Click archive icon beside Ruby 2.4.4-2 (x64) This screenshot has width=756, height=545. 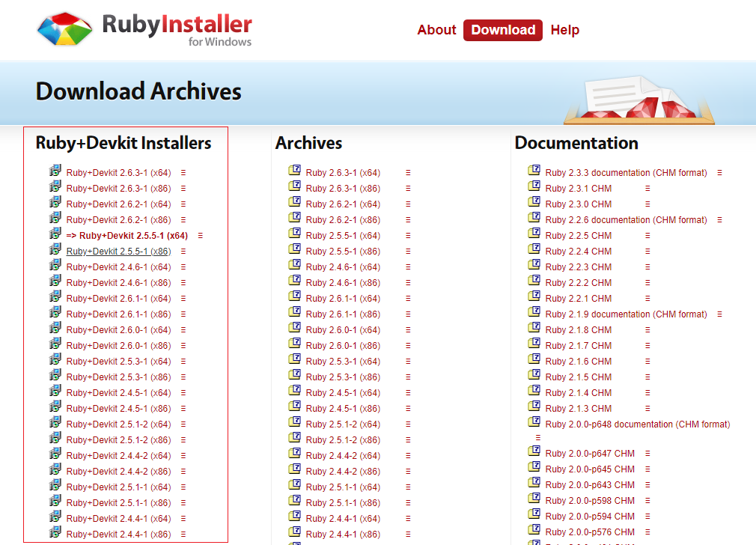(x=295, y=454)
